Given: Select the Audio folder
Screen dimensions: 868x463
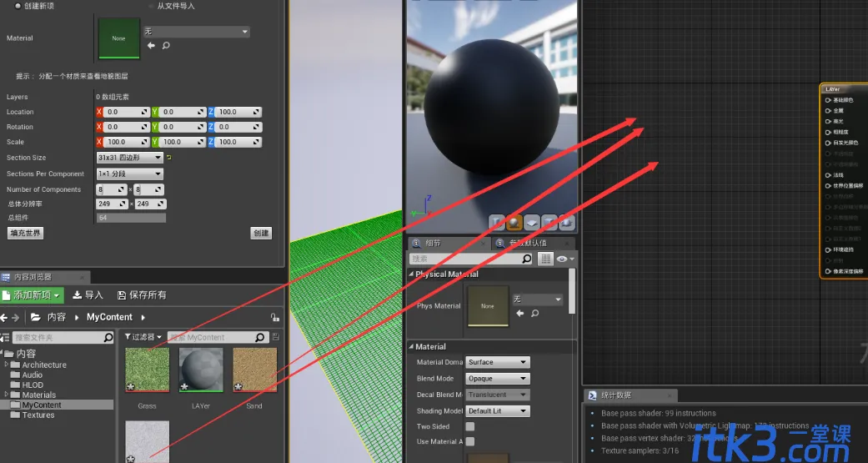Looking at the screenshot, I should 33,375.
